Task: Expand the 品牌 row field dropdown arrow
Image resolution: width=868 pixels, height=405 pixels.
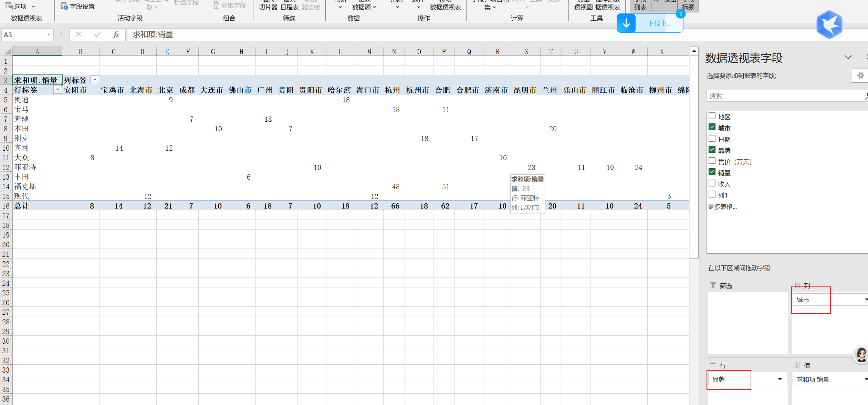Action: [780, 379]
